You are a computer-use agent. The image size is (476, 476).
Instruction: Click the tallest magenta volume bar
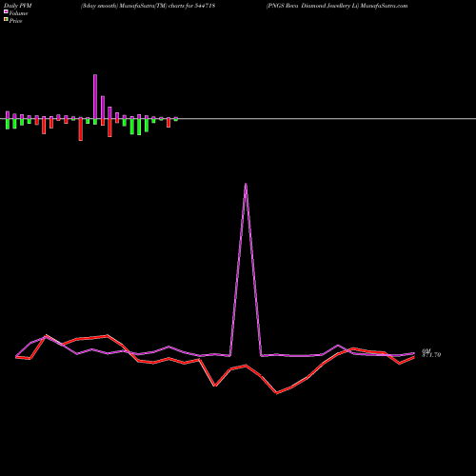pos(95,96)
